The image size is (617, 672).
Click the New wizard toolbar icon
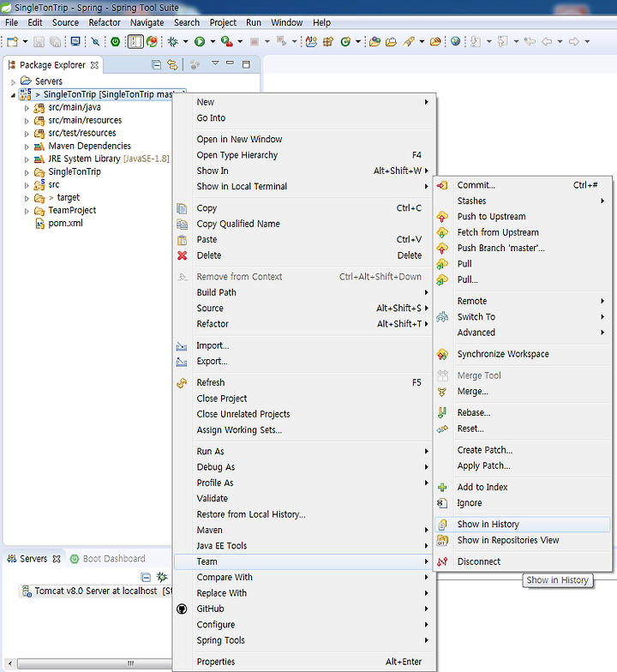[x=12, y=41]
